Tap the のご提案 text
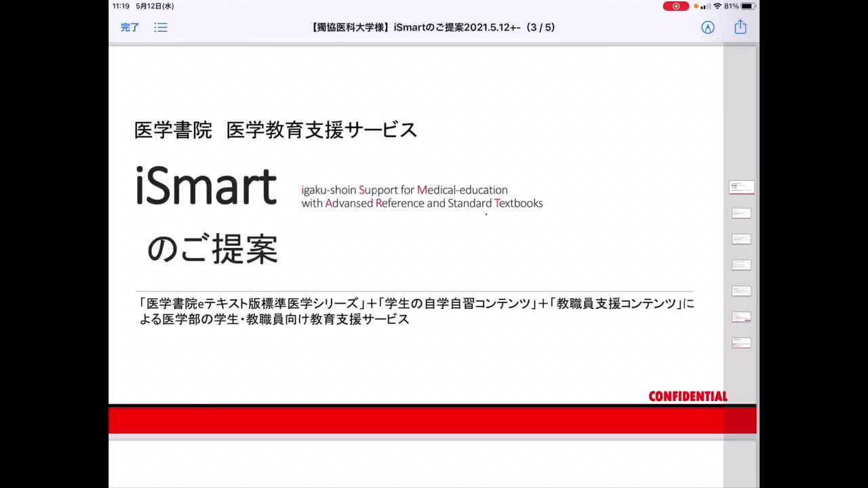Screen dimensions: 868x488 click(x=212, y=249)
